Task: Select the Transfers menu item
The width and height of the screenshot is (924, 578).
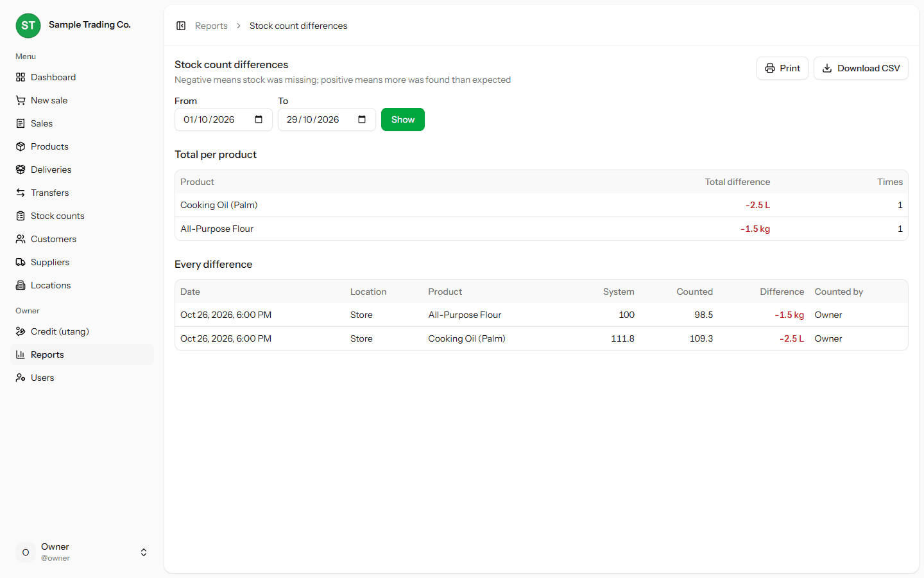Action: click(x=82, y=193)
